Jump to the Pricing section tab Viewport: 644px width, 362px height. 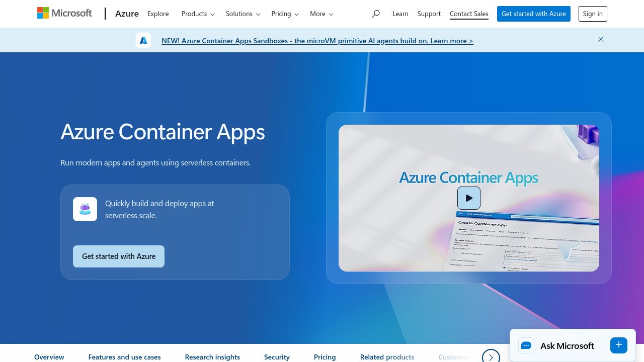(x=325, y=357)
